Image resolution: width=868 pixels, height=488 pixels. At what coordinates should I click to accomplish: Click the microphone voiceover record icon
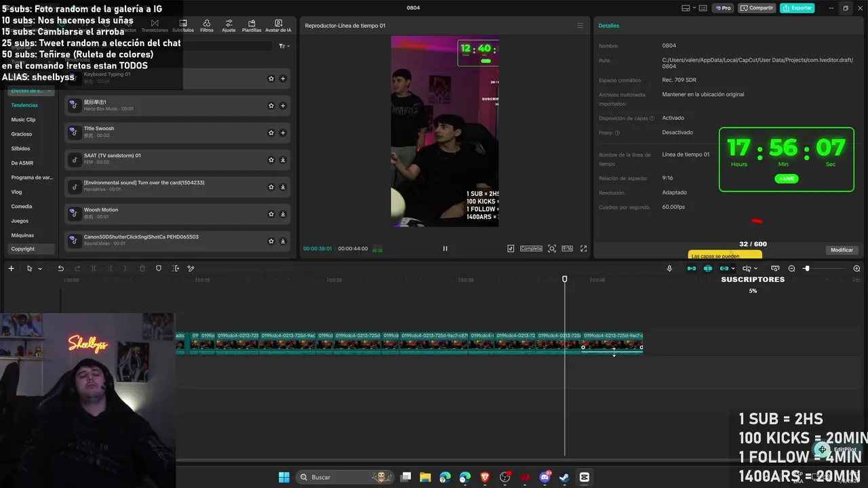tap(669, 268)
